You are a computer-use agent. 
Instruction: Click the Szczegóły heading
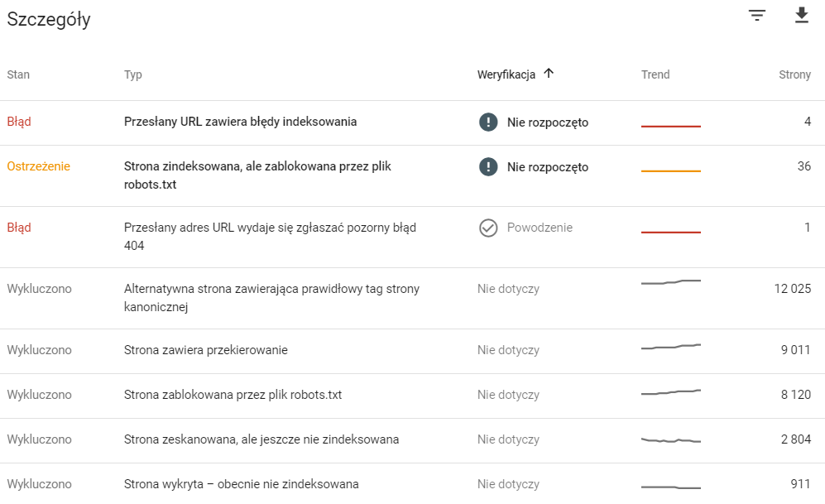pyautogui.click(x=49, y=20)
